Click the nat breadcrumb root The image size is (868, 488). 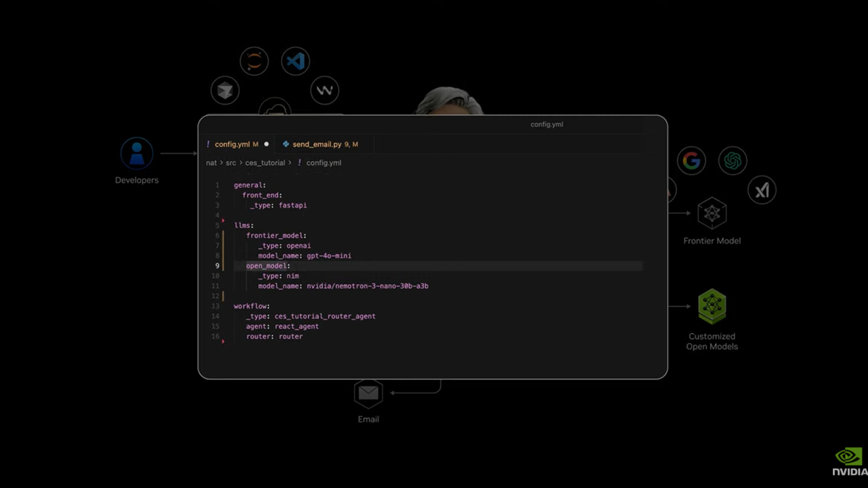click(x=211, y=163)
